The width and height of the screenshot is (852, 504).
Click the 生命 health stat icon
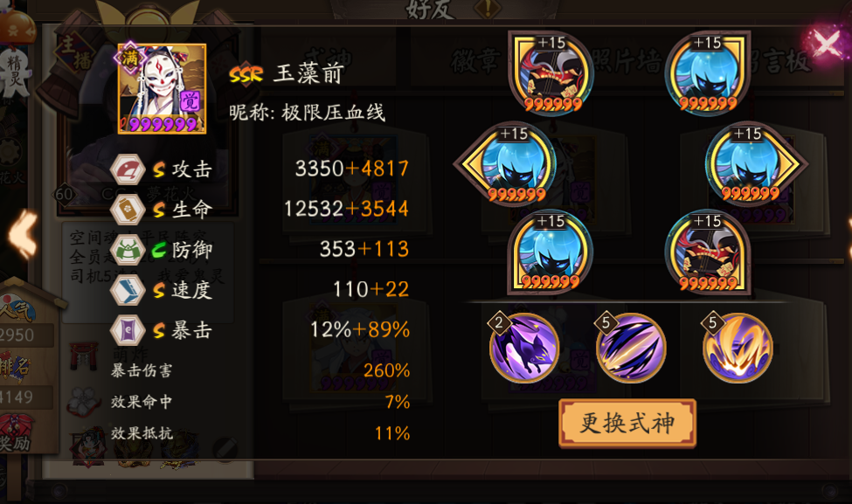128,210
